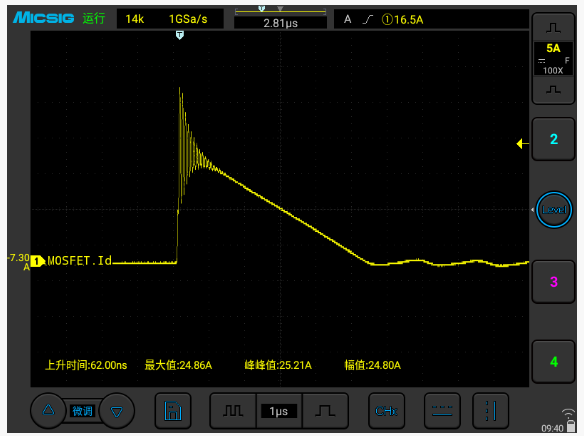Narrow timebase with single-pulse icon
Image resolution: width=584 pixels, height=436 pixels.
click(x=325, y=411)
